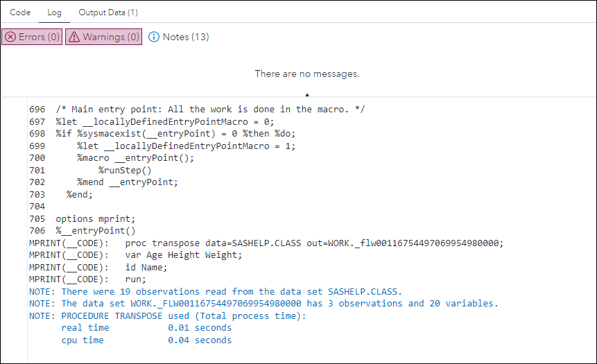Open the Output Data (1) tab
This screenshot has width=597, height=364.
(108, 12)
